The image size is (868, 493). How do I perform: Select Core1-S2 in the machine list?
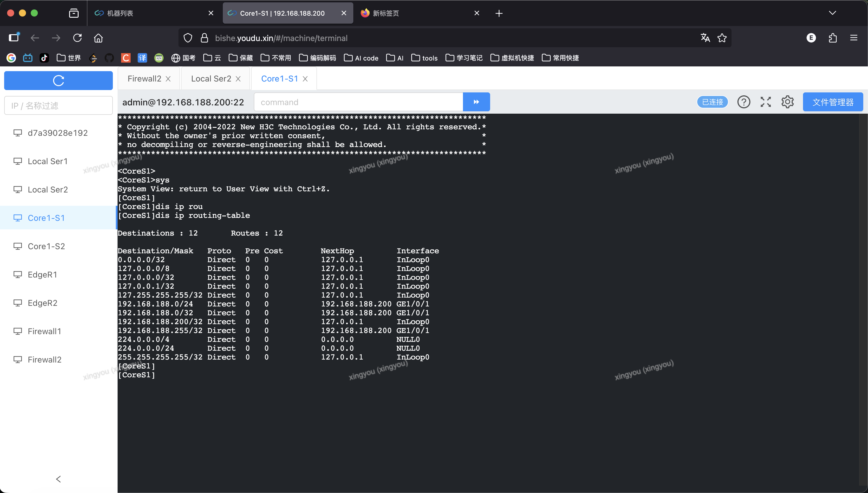[x=46, y=246]
